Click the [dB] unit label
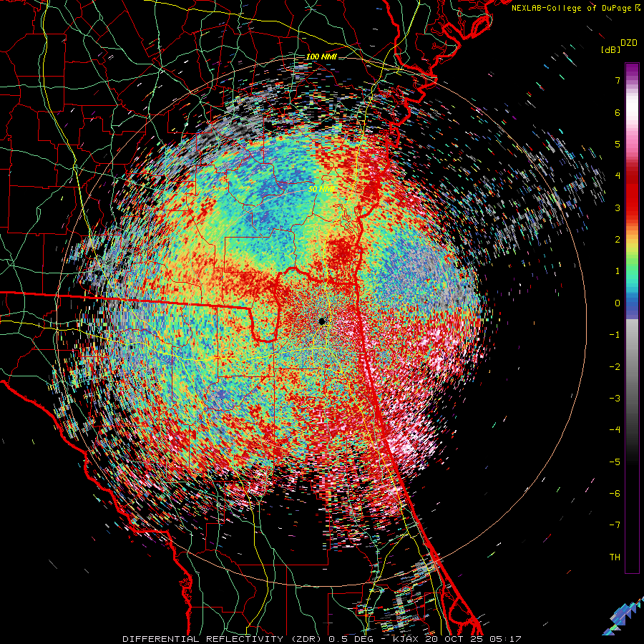Screen dimensions: 644x644 tap(611, 50)
